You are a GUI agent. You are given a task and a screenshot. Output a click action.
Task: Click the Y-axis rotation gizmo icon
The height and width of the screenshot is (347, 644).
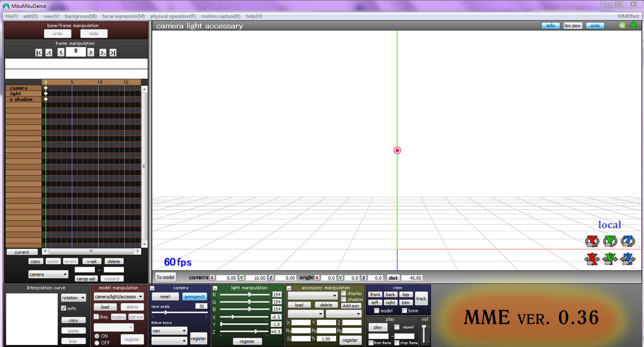(x=610, y=241)
